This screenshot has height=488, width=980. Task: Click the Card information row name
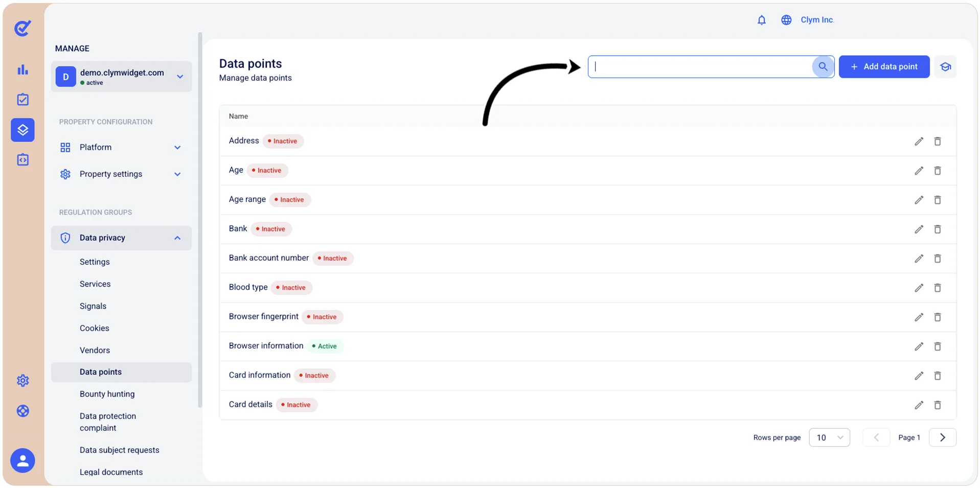(260, 375)
